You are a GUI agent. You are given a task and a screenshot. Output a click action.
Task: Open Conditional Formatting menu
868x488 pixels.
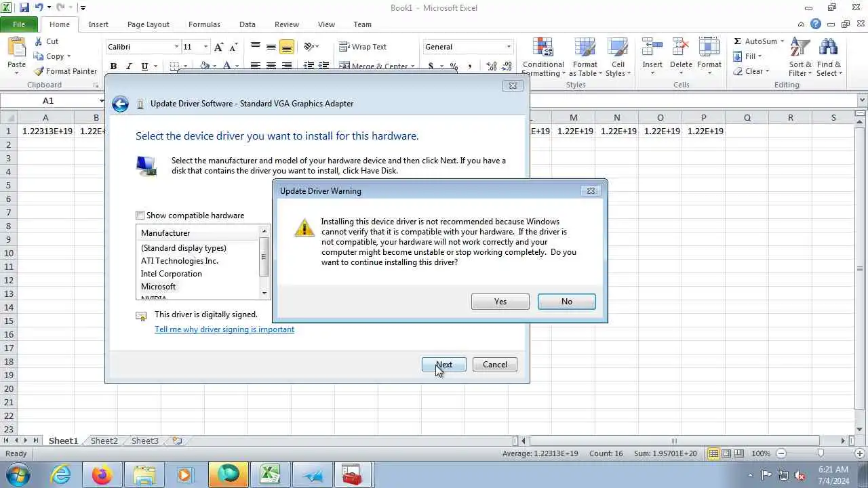coord(543,58)
